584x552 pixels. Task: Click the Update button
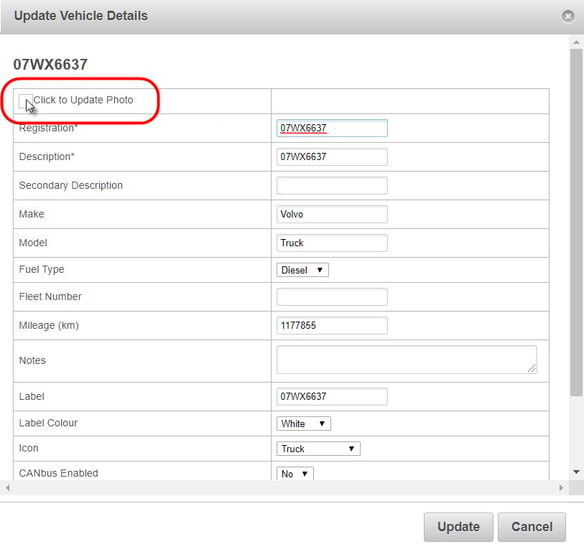tap(458, 527)
